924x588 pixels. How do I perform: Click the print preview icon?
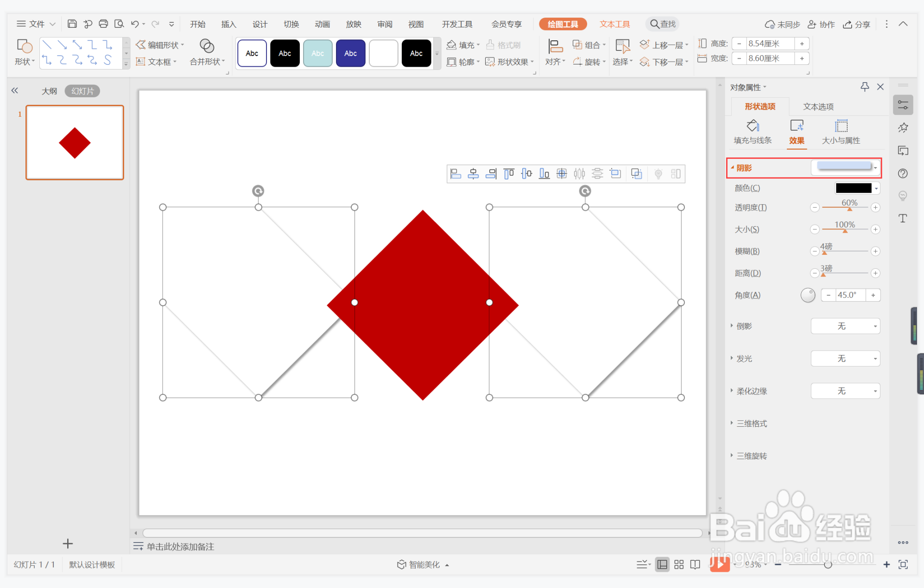[x=119, y=24]
